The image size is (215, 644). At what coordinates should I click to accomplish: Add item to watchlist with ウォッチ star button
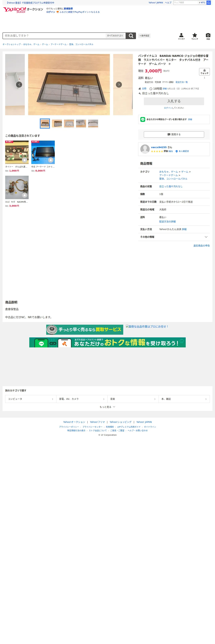coord(204,72)
